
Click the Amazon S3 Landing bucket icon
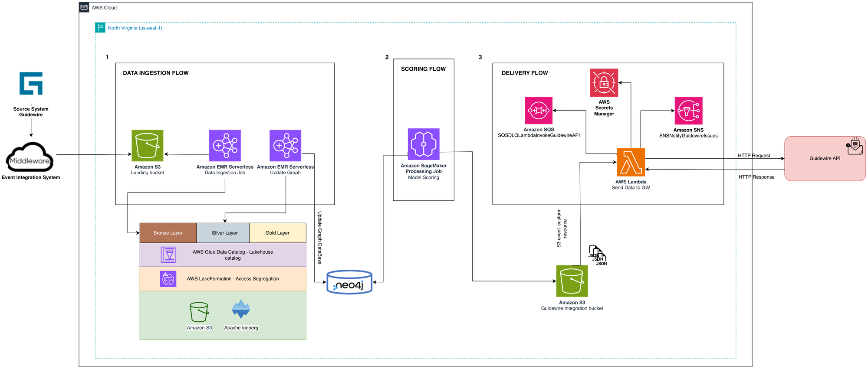tap(148, 145)
